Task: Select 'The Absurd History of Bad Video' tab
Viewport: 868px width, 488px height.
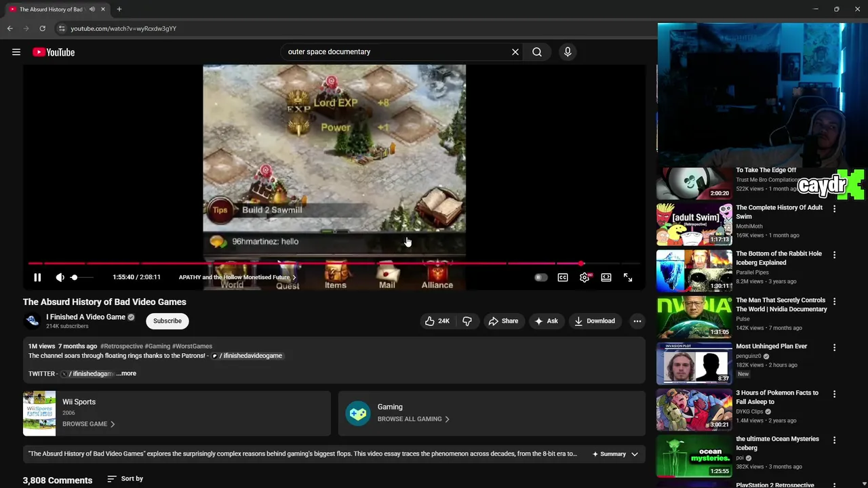Action: tap(56, 9)
